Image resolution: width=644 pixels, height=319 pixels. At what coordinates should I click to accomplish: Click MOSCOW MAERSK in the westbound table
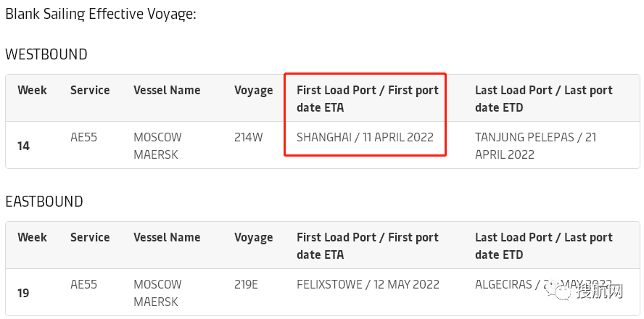coord(157,145)
